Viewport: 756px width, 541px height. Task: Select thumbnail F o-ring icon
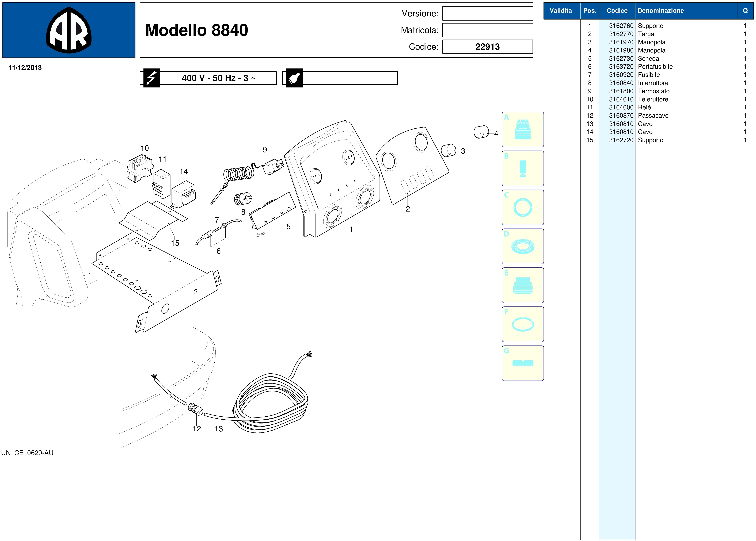[x=522, y=324]
